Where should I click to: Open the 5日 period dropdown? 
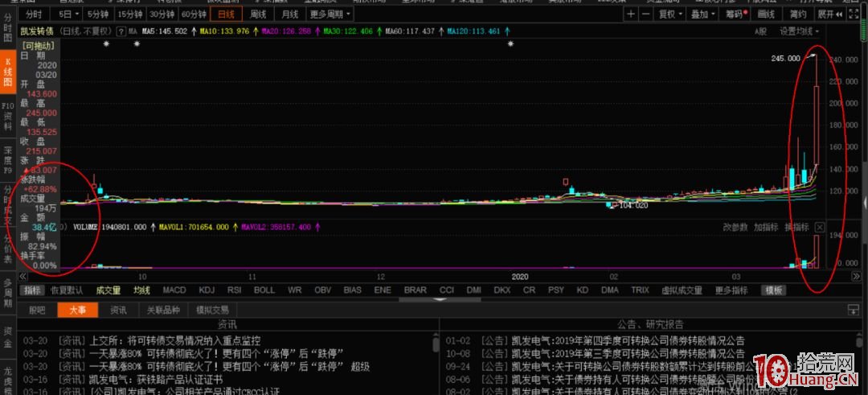tap(68, 14)
